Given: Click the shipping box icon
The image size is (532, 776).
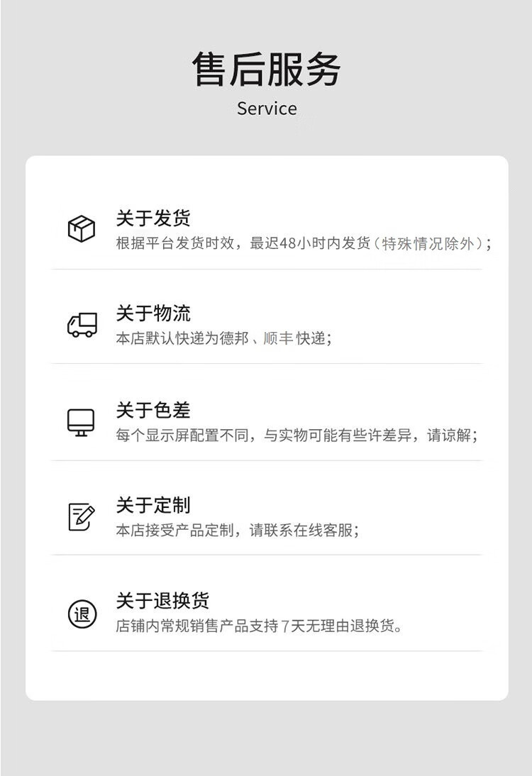Looking at the screenshot, I should point(82,228).
